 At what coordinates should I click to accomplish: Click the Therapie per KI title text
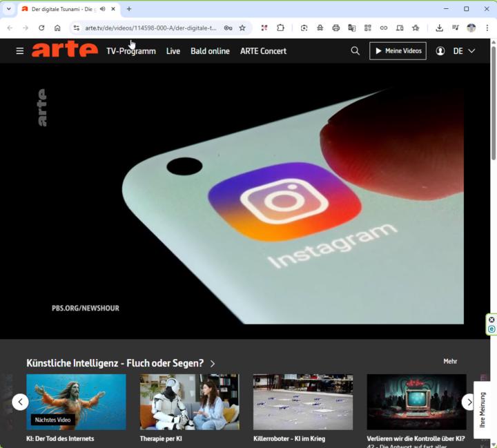coord(161,439)
